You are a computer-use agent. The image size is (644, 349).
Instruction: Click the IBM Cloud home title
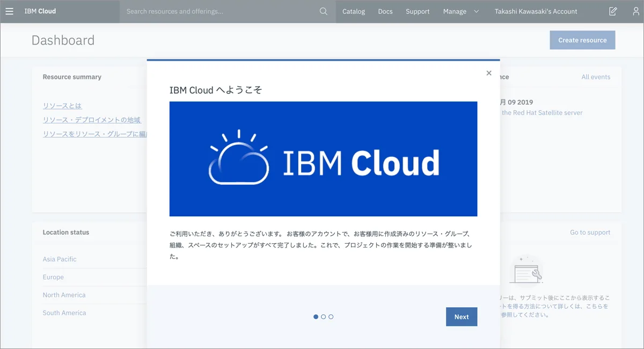pyautogui.click(x=40, y=11)
